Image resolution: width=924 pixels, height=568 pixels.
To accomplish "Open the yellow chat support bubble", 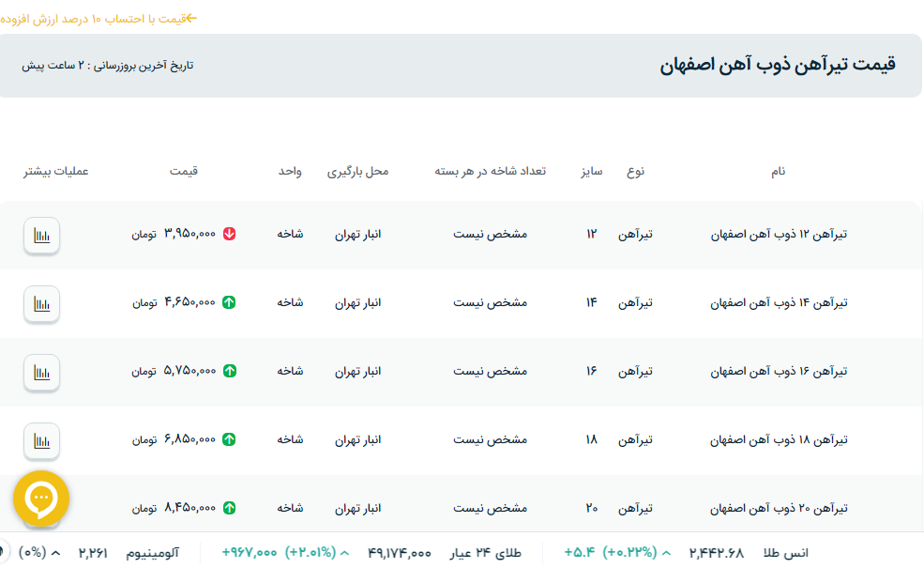I will [41, 499].
